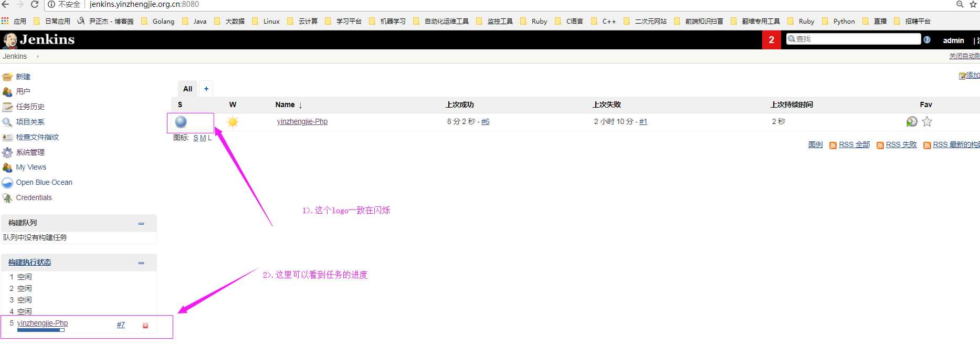Schedule a build with the clock icon
The height and width of the screenshot is (355, 980).
[912, 122]
